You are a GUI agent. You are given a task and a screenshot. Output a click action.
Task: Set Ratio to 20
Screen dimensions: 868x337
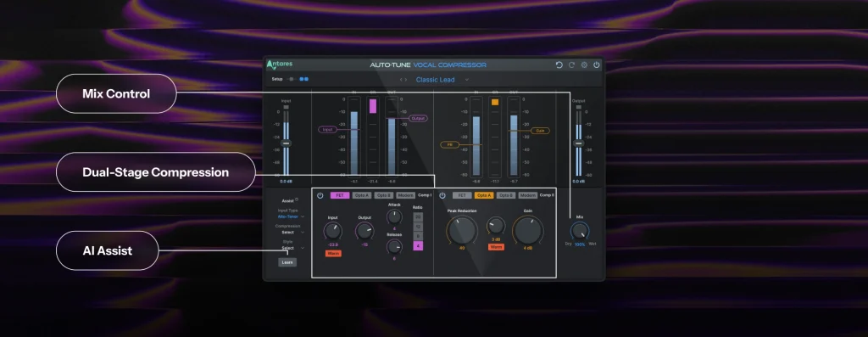pyautogui.click(x=418, y=216)
